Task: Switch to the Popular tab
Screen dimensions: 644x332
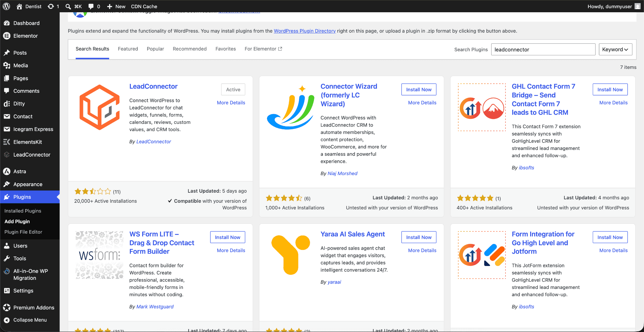Action: pyautogui.click(x=155, y=49)
